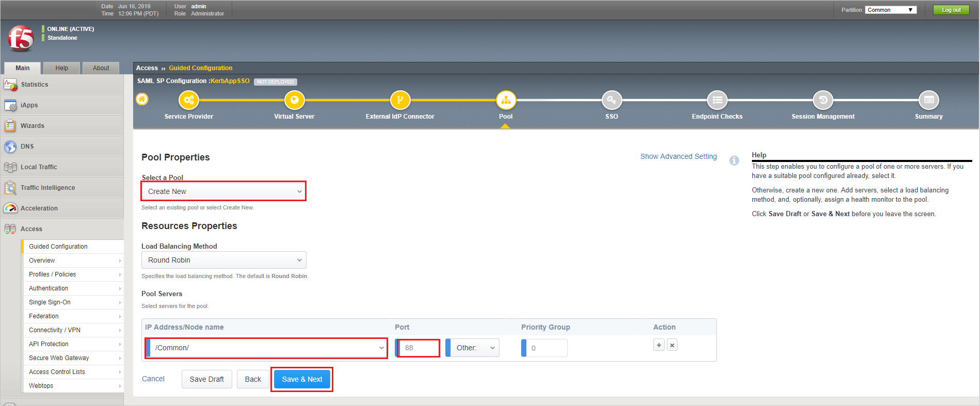Open the Connectivity / VPN menu item
This screenshot has width=980, height=406.
click(73, 330)
